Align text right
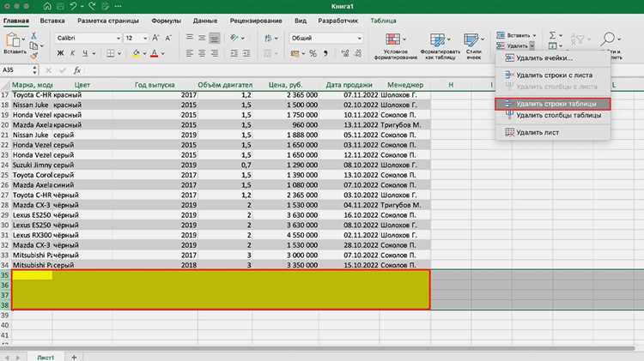The image size is (644, 361). pos(215,53)
